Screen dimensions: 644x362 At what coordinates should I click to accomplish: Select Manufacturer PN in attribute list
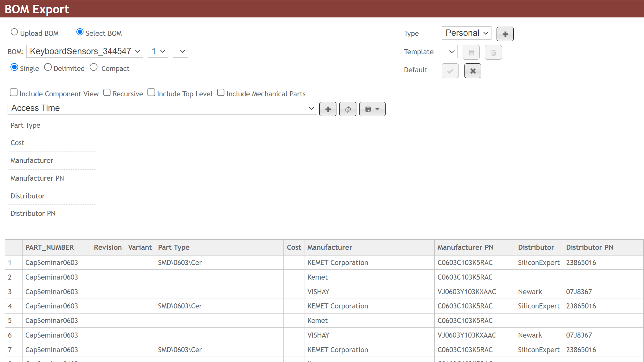click(x=37, y=178)
